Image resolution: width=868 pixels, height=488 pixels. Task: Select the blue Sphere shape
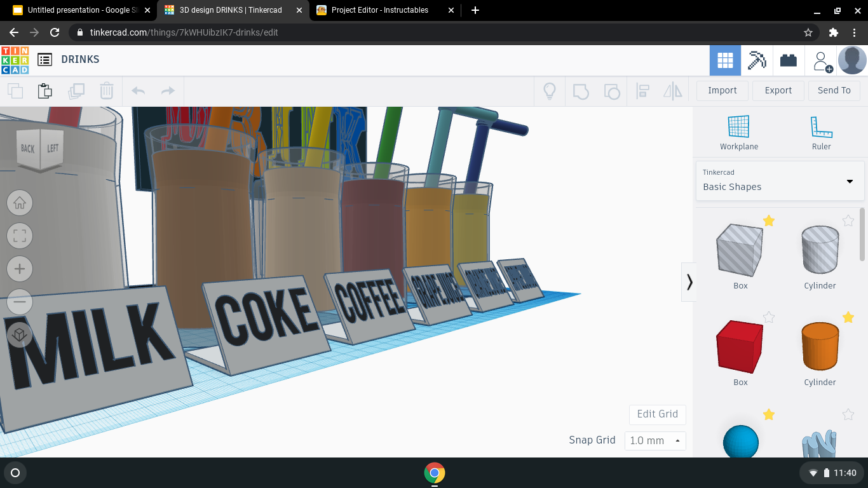coord(741,441)
